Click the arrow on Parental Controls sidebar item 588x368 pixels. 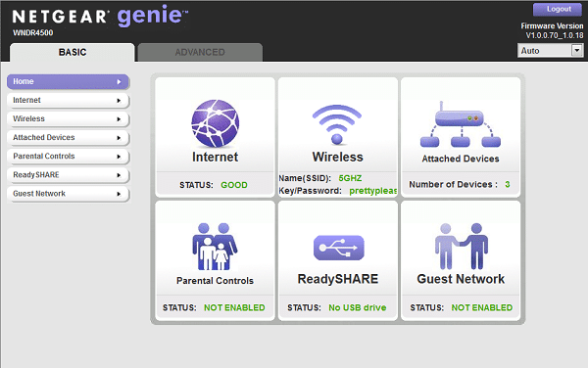[x=119, y=157]
